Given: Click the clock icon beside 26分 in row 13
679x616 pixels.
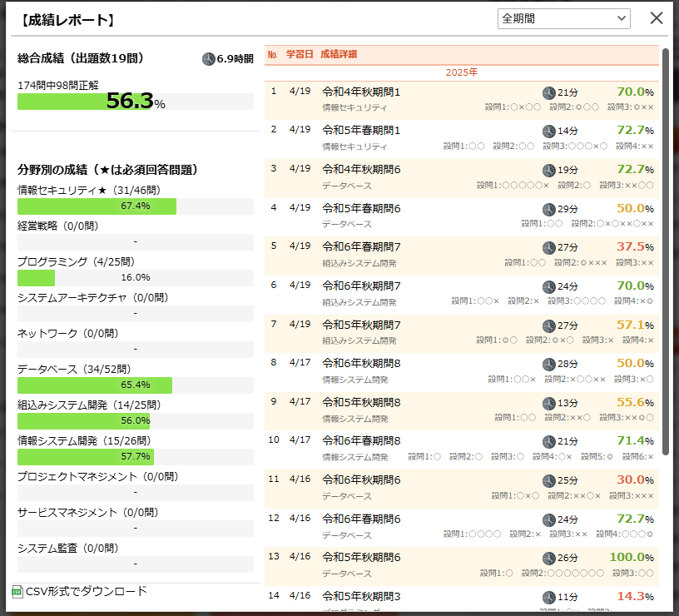Looking at the screenshot, I should (x=548, y=559).
